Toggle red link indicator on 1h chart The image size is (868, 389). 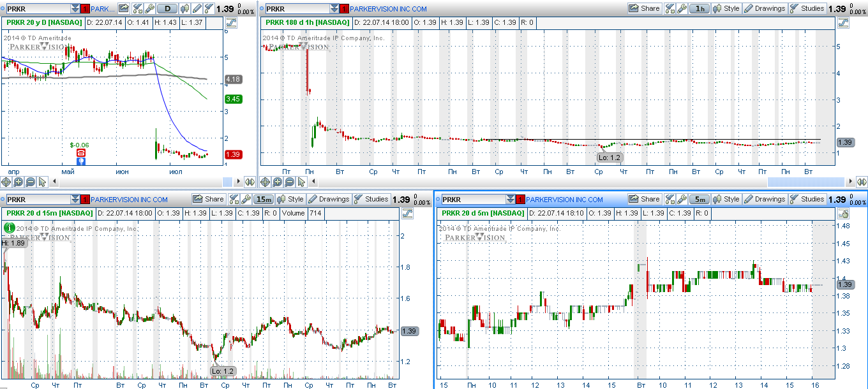point(345,8)
